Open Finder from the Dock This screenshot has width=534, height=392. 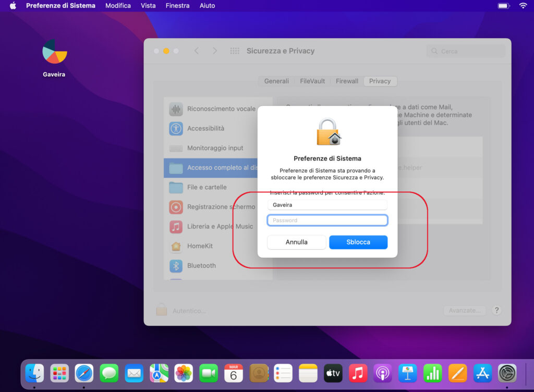tap(35, 373)
